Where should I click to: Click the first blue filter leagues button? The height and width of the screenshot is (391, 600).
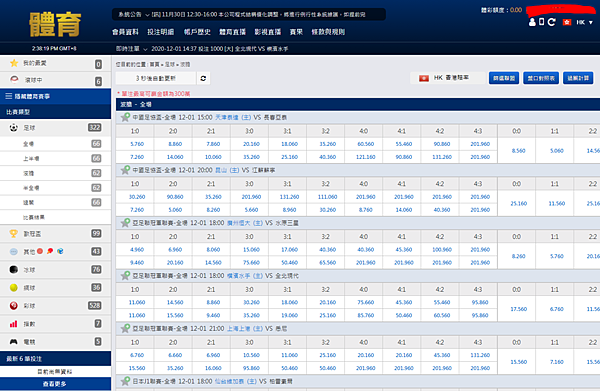click(x=504, y=78)
